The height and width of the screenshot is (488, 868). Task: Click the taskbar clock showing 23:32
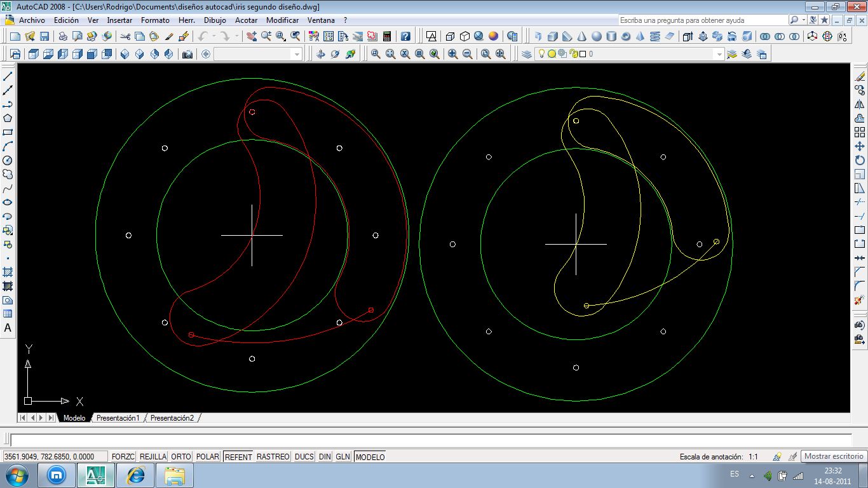tap(832, 476)
